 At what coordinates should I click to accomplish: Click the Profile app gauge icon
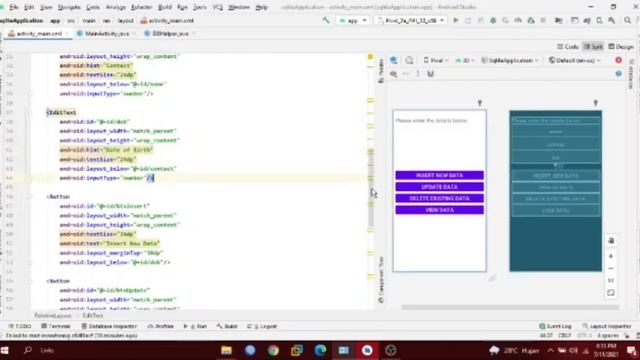point(518,20)
